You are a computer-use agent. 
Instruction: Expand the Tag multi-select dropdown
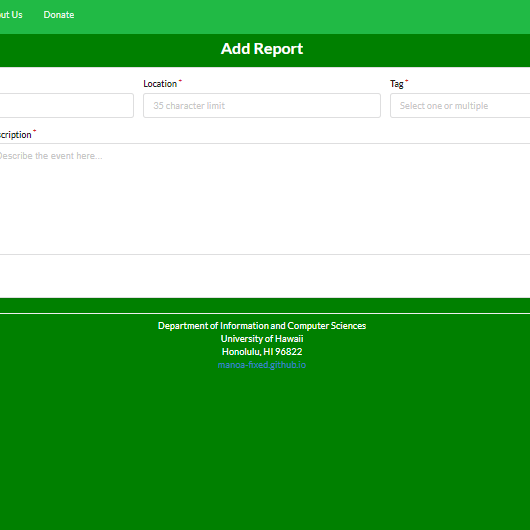pyautogui.click(x=460, y=105)
